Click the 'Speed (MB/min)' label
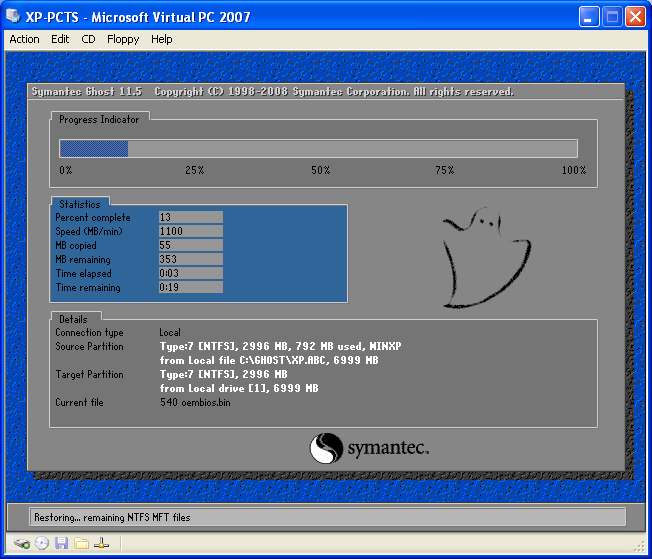Screen dimensions: 652x559 (89, 231)
